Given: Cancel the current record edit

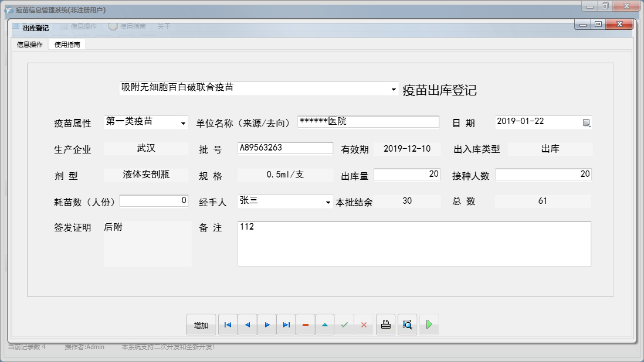Looking at the screenshot, I should [x=364, y=324].
